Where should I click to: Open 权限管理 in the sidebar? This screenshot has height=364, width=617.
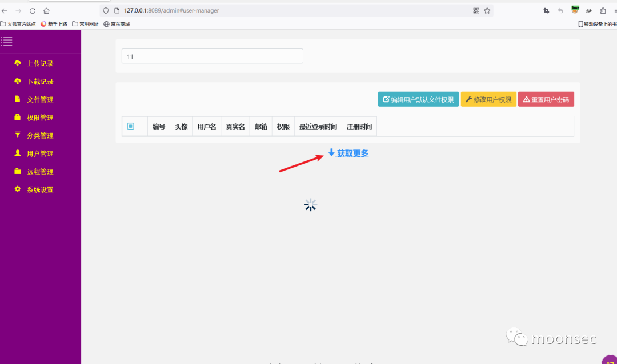40,118
